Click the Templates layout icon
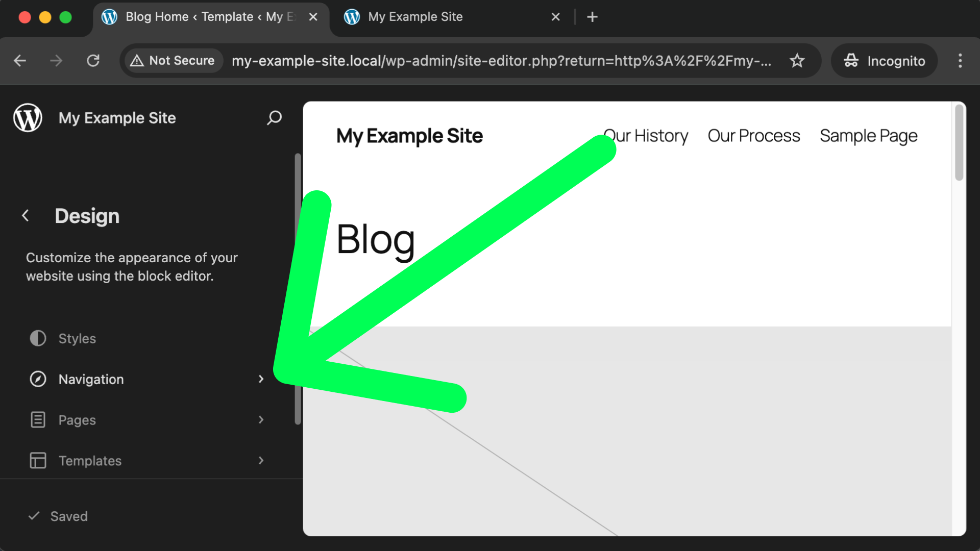This screenshot has height=551, width=980. 38,461
